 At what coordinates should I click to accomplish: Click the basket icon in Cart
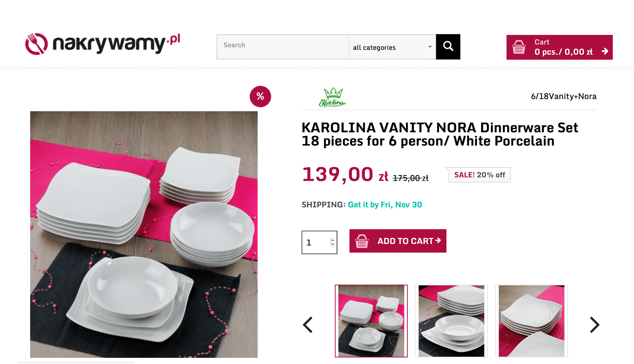tap(519, 47)
